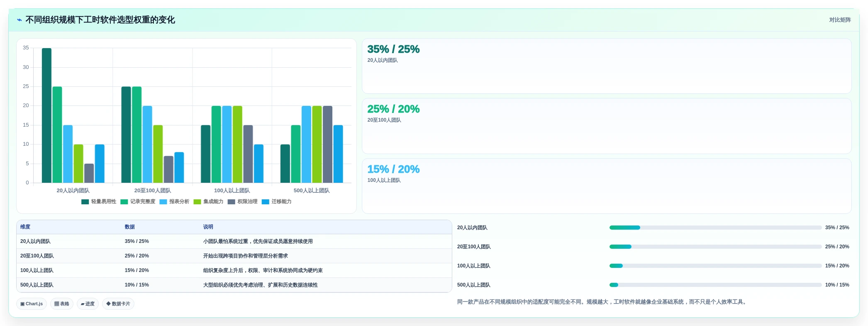Screen dimensions: 868x326
Task: Click the 20至100人团队 x-axis label
Action: (153, 191)
